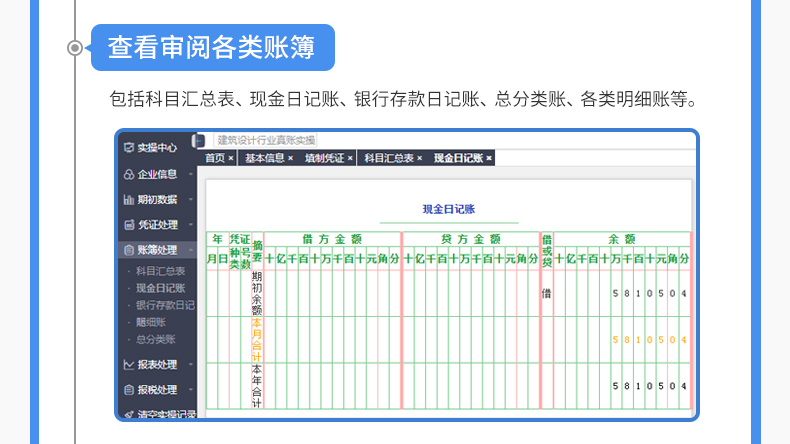
Task: Click the 账簿处理 document icon
Action: pos(128,251)
